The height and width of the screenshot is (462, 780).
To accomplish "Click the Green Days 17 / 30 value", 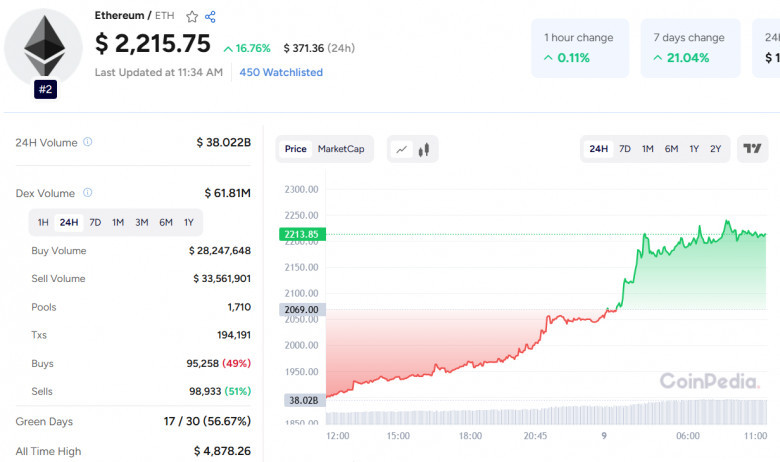I will click(207, 421).
